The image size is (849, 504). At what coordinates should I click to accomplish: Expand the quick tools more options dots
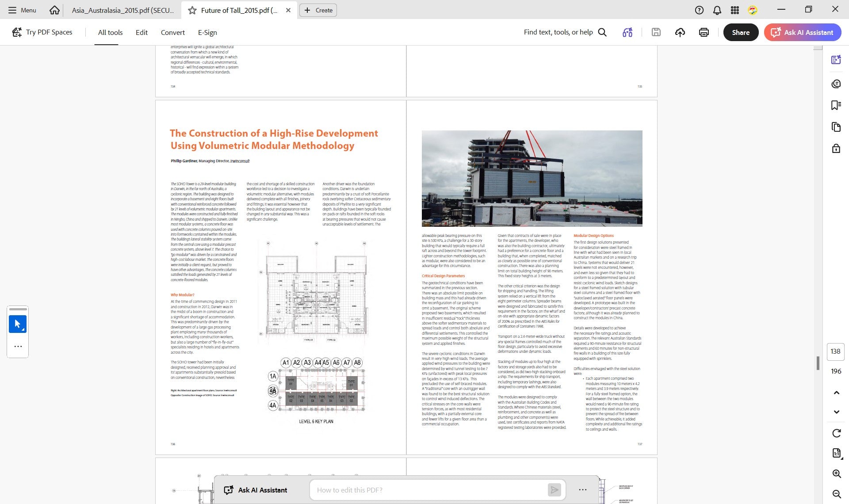(18, 347)
